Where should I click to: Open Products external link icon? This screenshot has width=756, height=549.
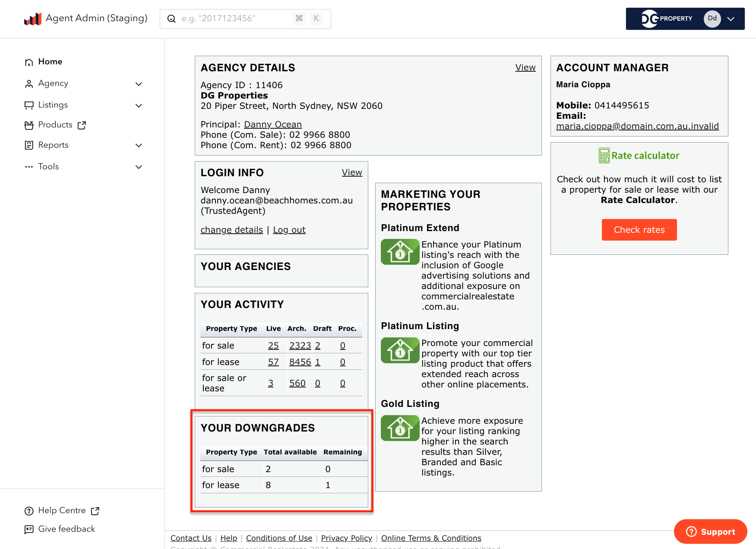click(82, 125)
